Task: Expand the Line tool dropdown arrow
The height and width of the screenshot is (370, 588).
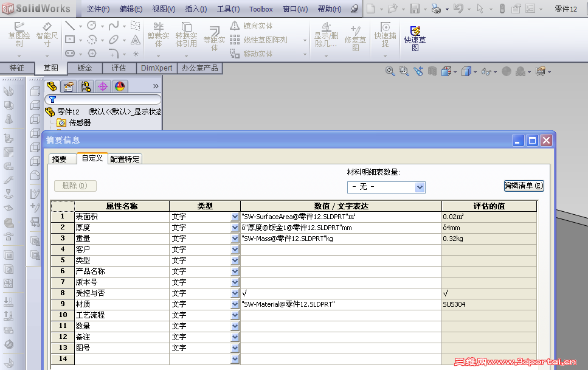Action: click(80, 26)
